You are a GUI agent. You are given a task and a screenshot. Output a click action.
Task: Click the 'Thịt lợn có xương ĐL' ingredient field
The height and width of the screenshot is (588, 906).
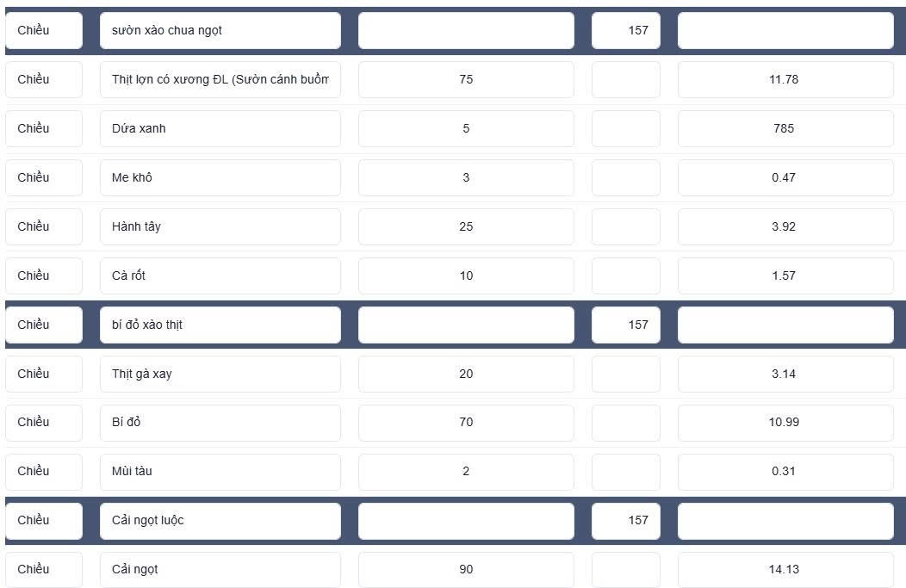[220, 80]
